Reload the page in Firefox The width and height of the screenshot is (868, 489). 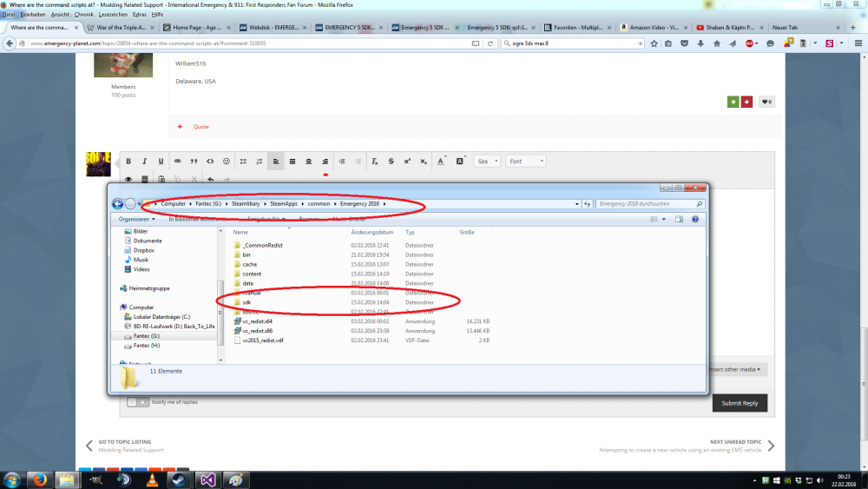tap(490, 43)
